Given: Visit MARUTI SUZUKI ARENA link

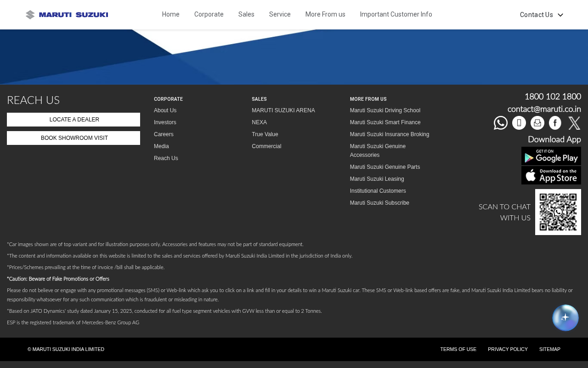Looking at the screenshot, I should [283, 110].
